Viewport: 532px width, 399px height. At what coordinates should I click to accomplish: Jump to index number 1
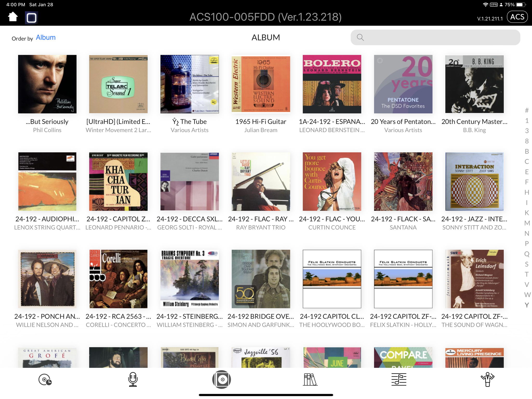(x=527, y=121)
